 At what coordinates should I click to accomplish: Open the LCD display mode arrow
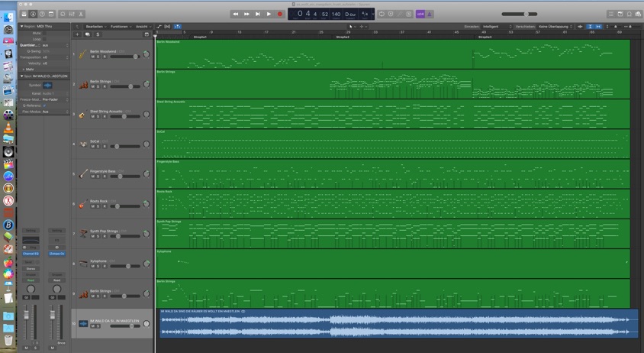click(372, 14)
